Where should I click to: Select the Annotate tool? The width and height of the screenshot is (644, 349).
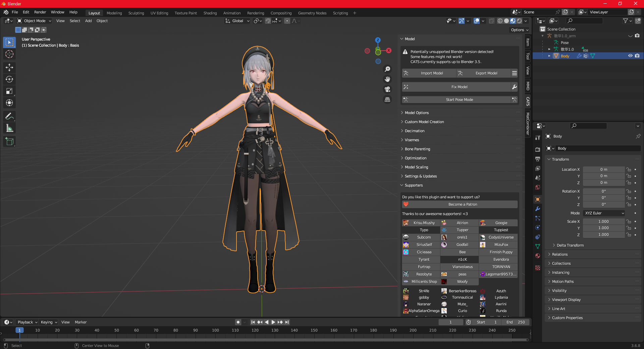[9, 116]
